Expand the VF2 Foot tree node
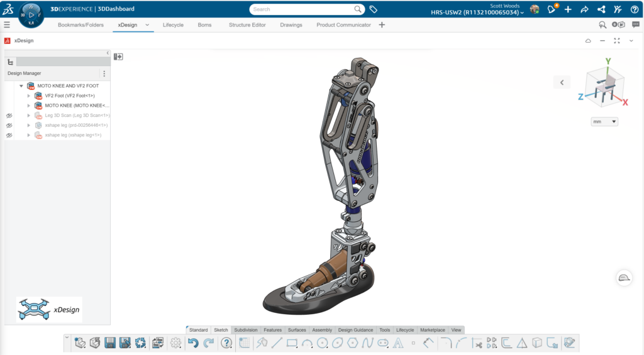The height and width of the screenshot is (355, 644). [29, 96]
